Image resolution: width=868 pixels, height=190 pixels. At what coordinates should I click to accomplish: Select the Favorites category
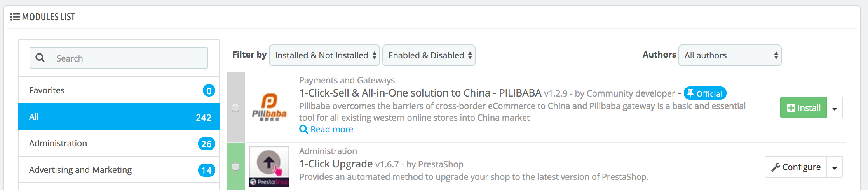[119, 90]
